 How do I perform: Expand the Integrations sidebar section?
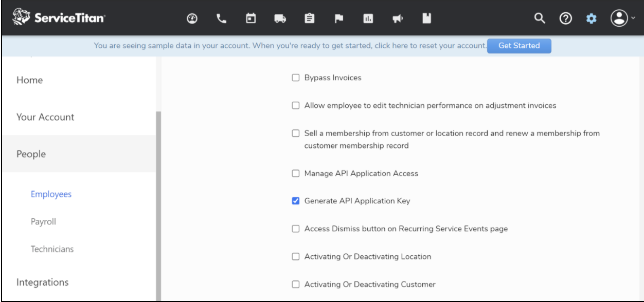[x=43, y=282]
